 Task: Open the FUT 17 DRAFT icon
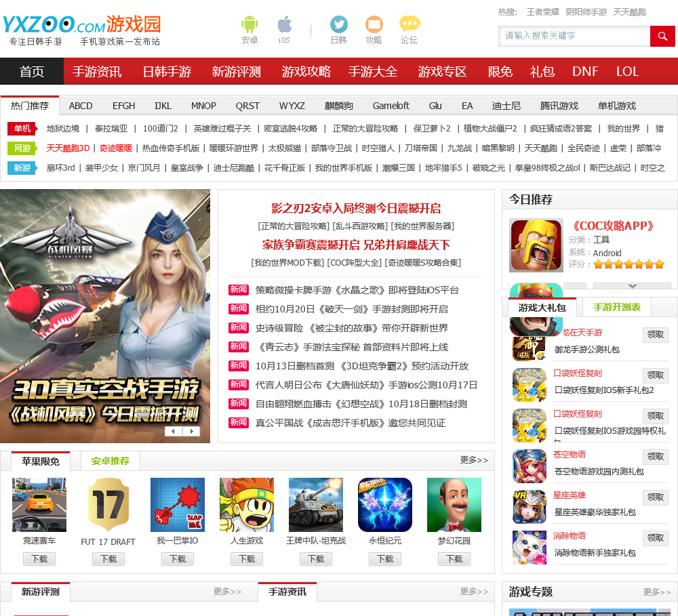108,504
